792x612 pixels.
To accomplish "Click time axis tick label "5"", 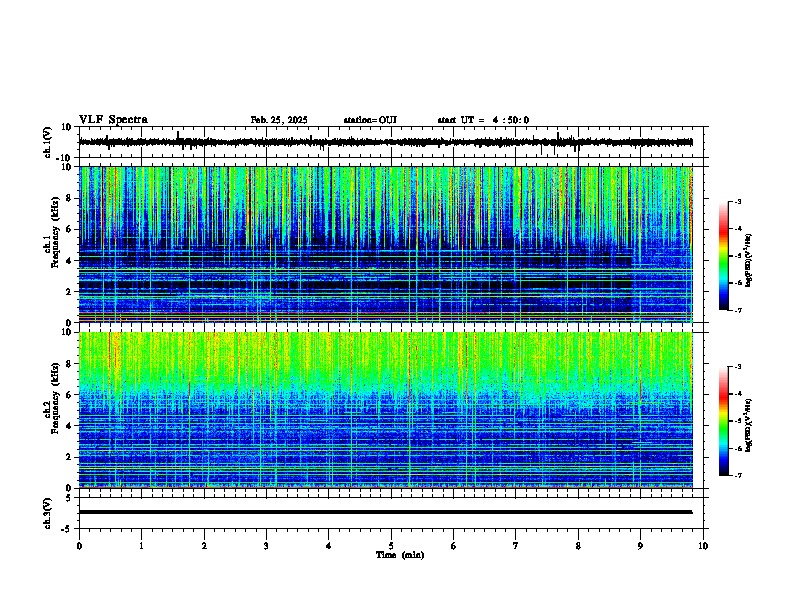I will 391,546.
